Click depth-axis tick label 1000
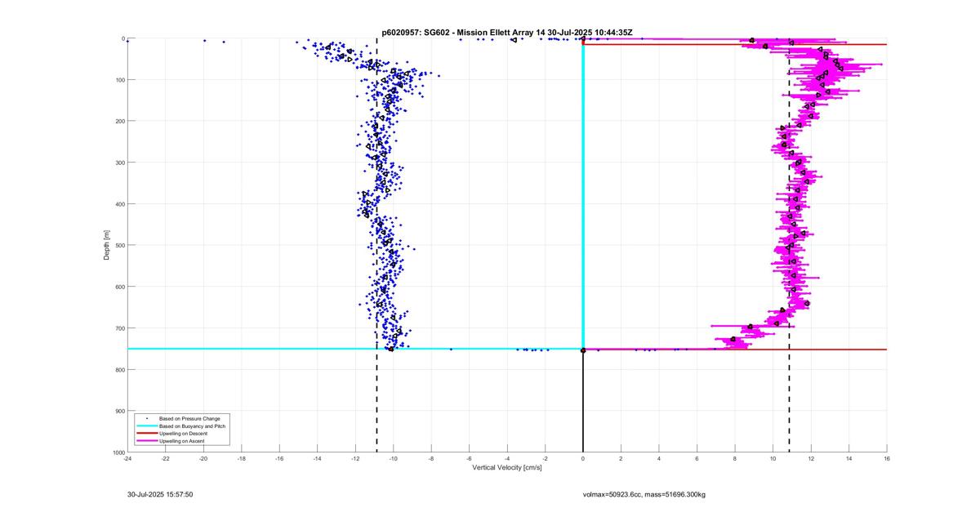This screenshot has width=980, height=508. click(x=118, y=452)
